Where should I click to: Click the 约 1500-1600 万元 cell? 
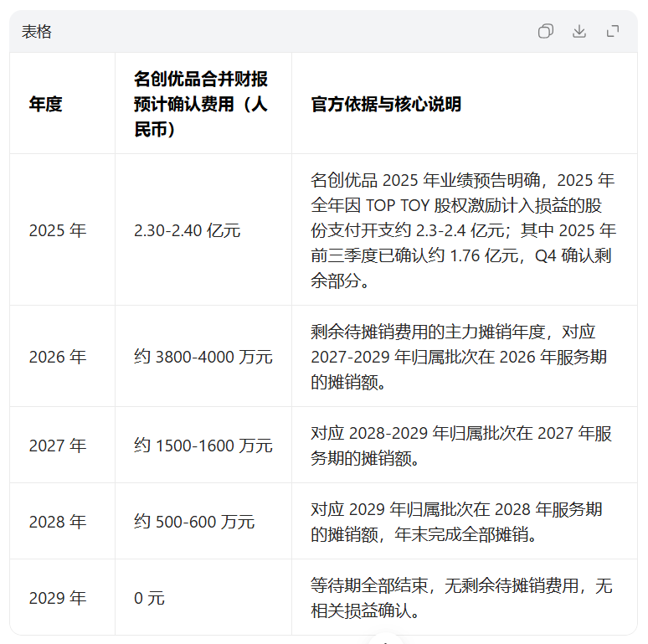(203, 446)
